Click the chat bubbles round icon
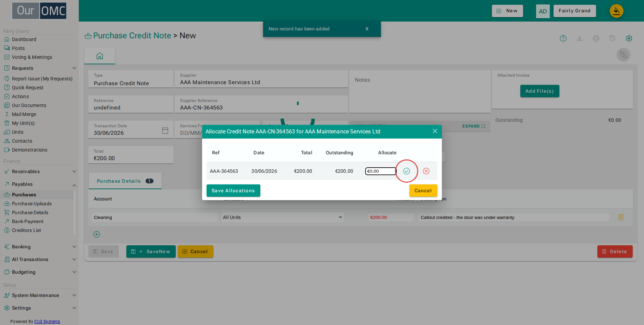The image size is (644, 325). (x=623, y=55)
